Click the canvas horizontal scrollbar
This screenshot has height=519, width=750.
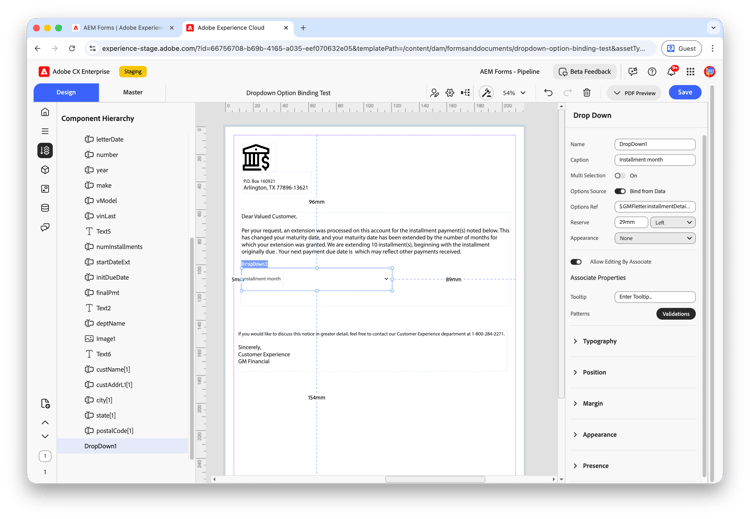[x=435, y=479]
